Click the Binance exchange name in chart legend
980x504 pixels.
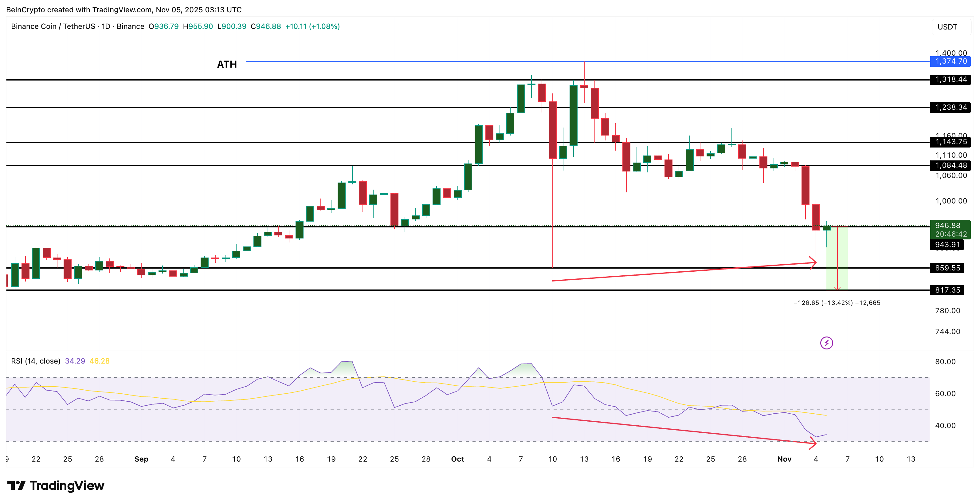tap(131, 26)
